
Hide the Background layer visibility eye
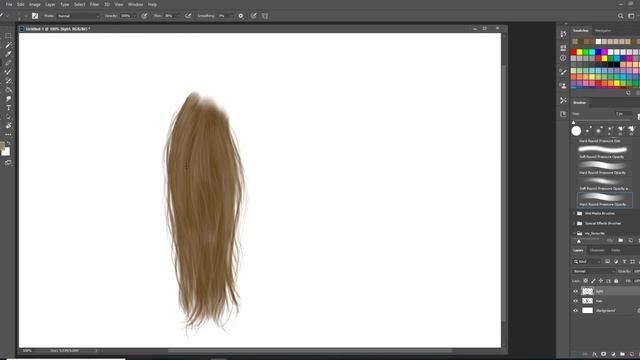[576, 311]
